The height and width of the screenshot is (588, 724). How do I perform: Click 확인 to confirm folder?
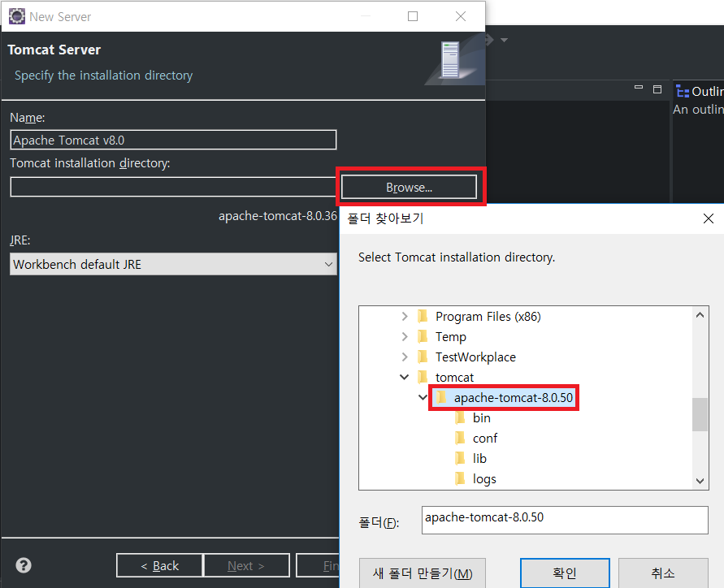(565, 573)
